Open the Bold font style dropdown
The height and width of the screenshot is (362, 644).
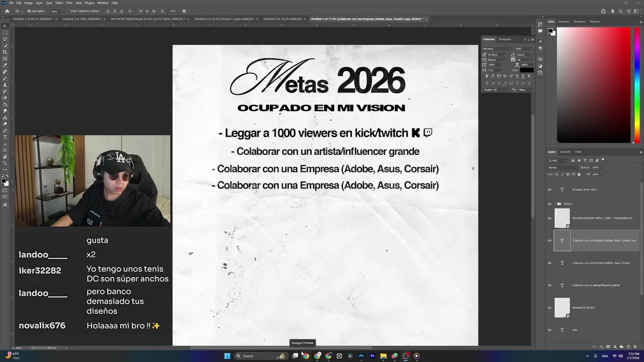point(531,49)
